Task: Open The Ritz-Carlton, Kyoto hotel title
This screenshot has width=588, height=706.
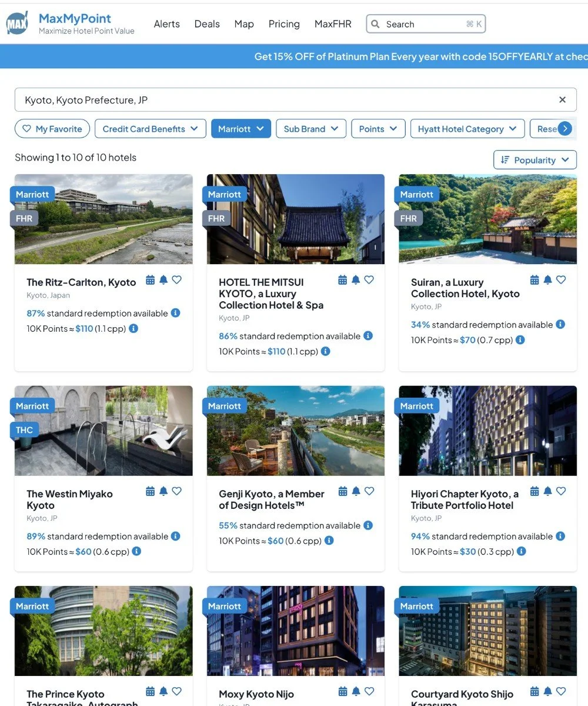Action: click(x=81, y=282)
